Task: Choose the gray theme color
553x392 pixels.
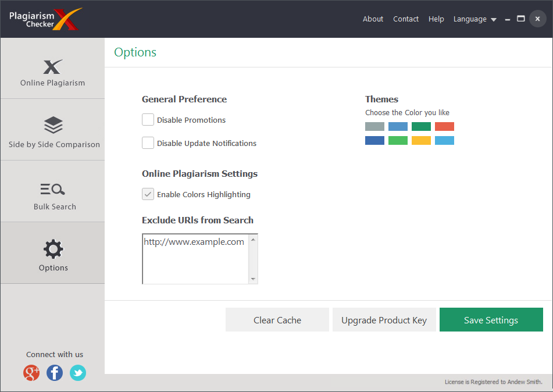Action: click(x=374, y=126)
